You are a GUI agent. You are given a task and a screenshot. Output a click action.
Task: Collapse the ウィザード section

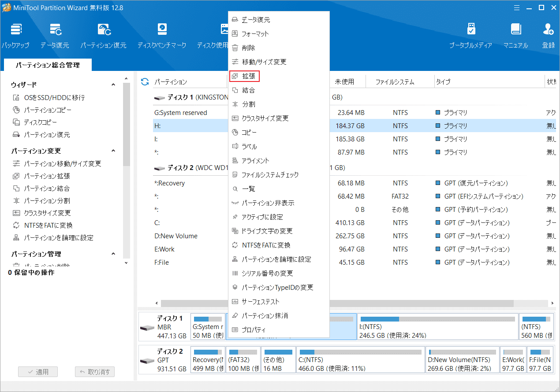(x=113, y=85)
